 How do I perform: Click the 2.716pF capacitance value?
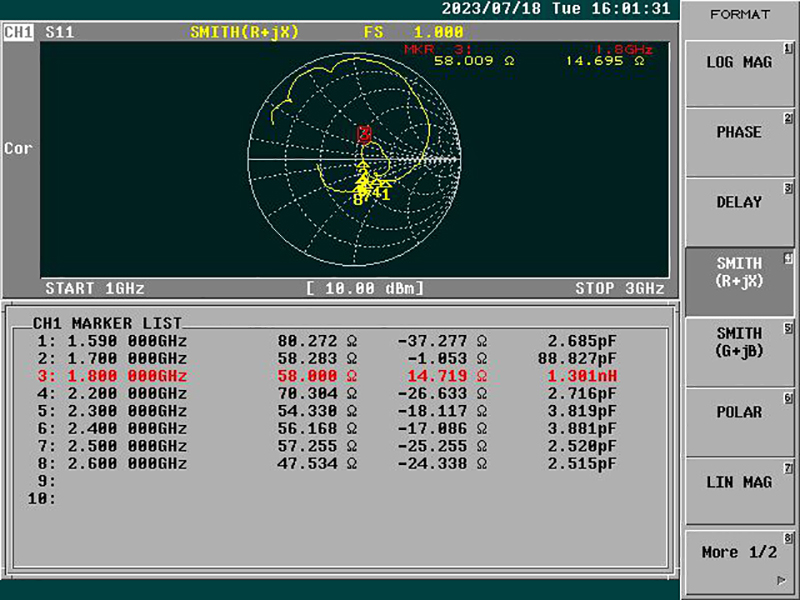(x=582, y=393)
